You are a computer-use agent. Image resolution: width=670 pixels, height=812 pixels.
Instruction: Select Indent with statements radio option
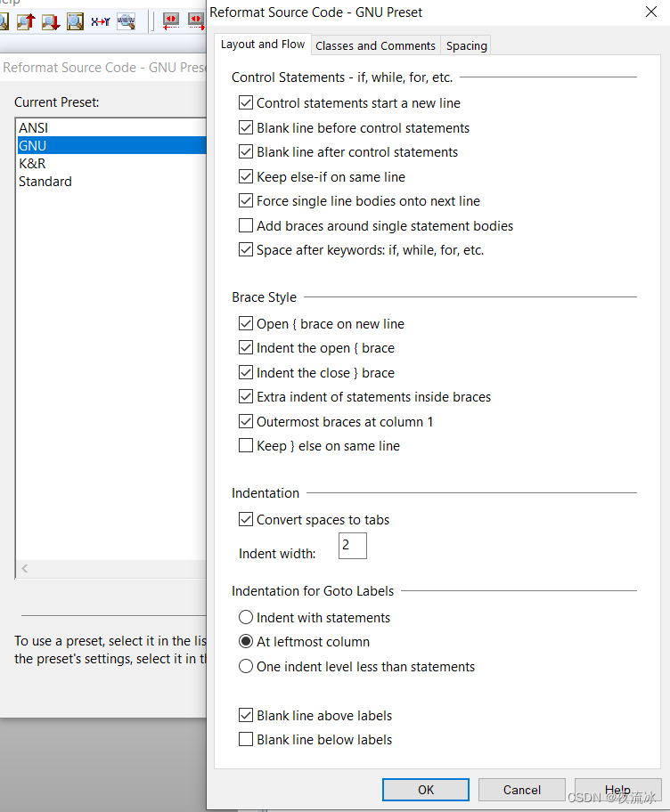[246, 618]
